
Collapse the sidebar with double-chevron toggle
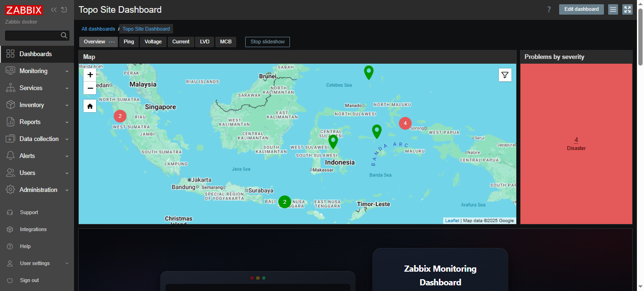[x=53, y=9]
